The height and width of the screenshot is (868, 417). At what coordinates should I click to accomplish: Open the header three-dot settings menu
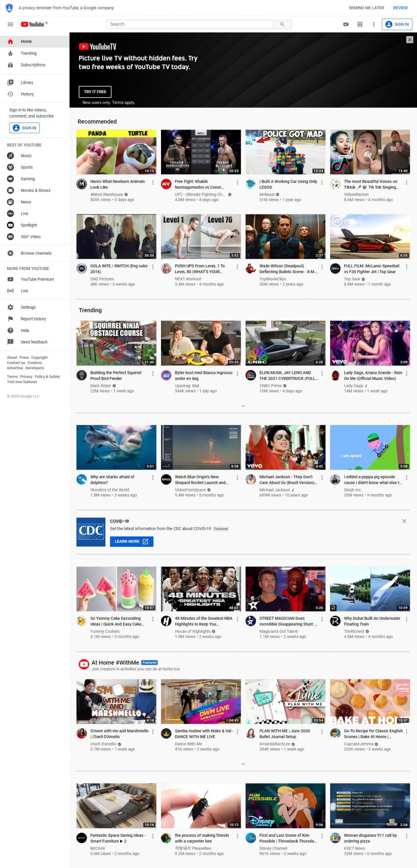[x=374, y=24]
